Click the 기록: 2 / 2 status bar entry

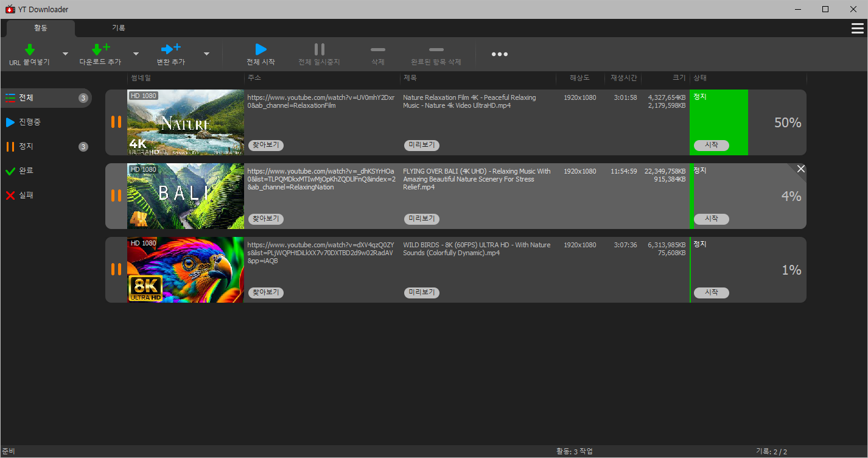coord(771,452)
